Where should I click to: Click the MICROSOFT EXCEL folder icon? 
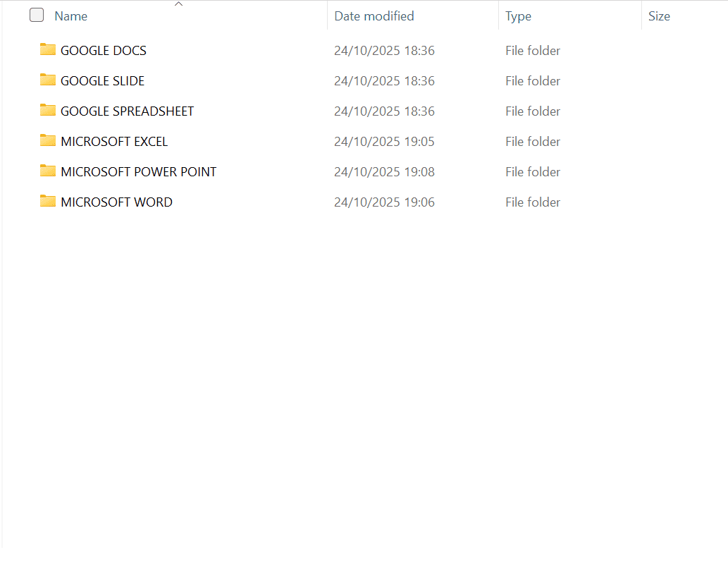pyautogui.click(x=48, y=140)
